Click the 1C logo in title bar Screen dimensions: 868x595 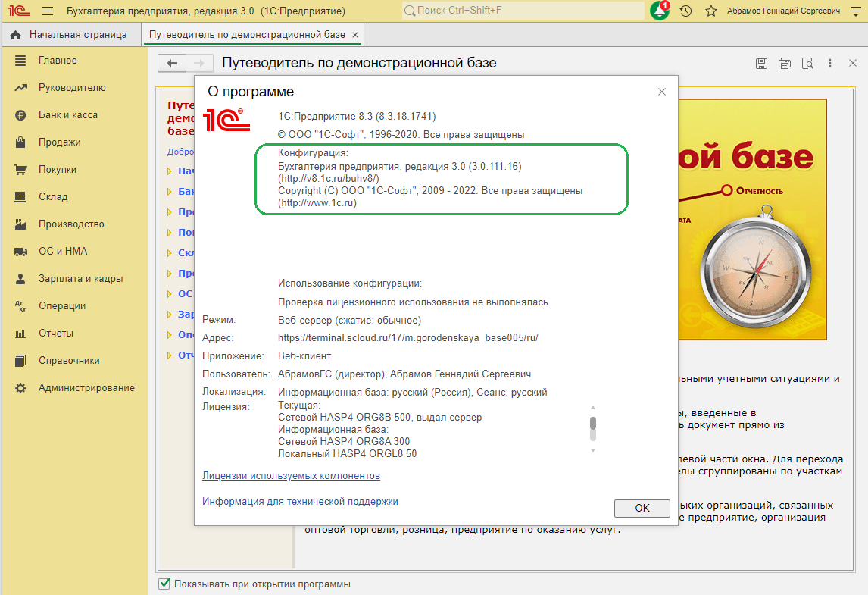[19, 11]
